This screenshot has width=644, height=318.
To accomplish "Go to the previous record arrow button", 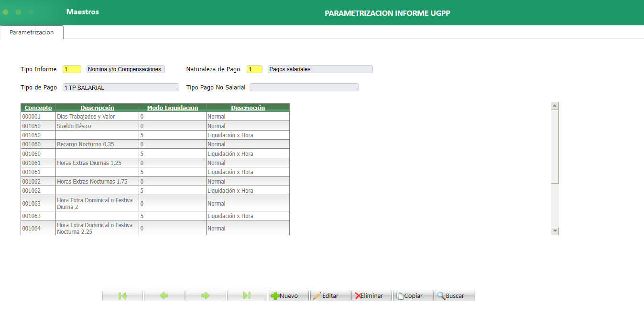I will [164, 296].
